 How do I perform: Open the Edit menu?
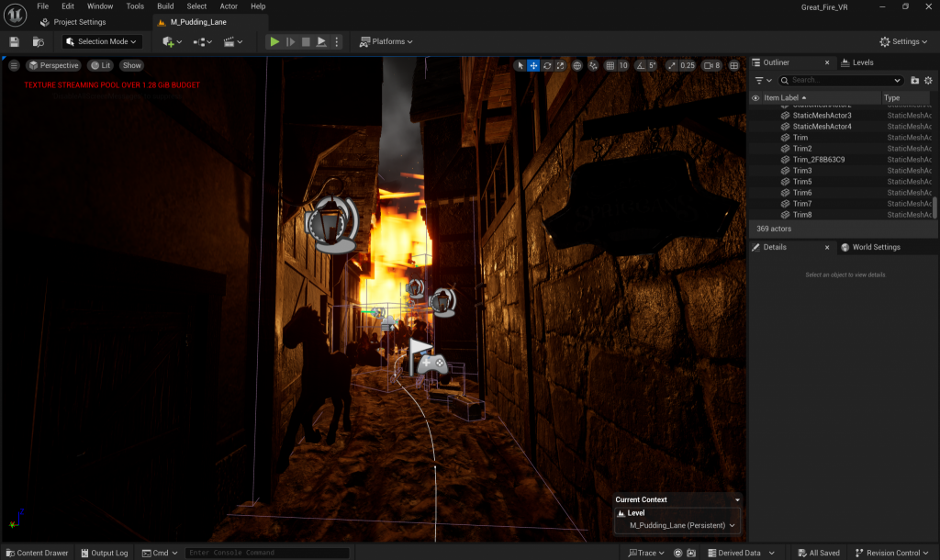tap(68, 6)
